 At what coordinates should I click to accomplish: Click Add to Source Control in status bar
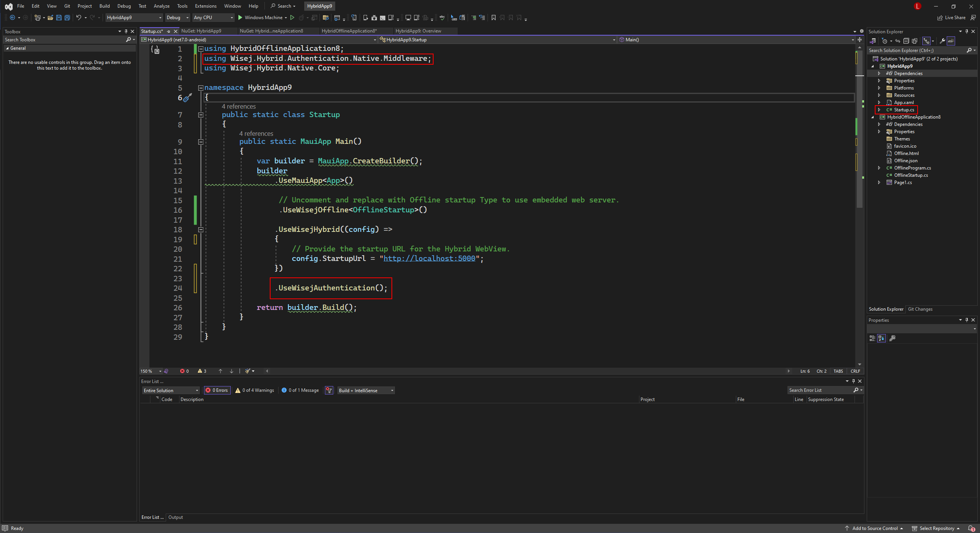tap(874, 528)
